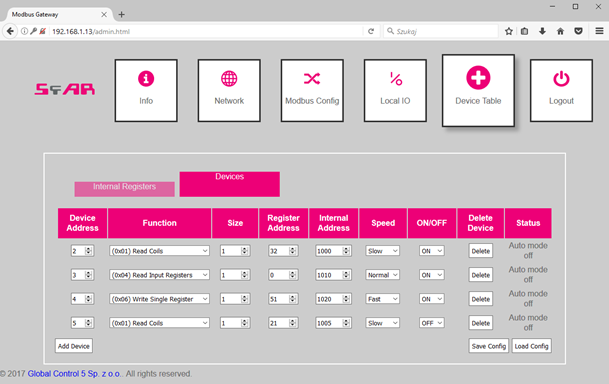Click the site information icon
This screenshot has width=609, height=384.
tap(24, 31)
